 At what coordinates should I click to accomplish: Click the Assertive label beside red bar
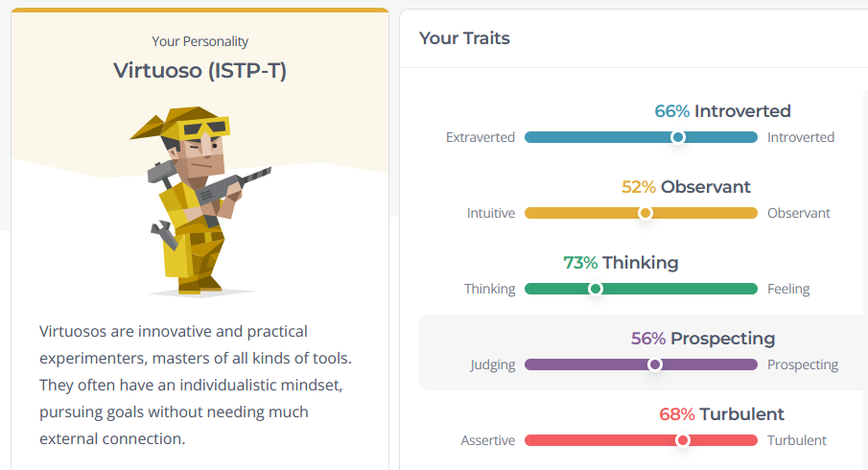[x=487, y=440]
